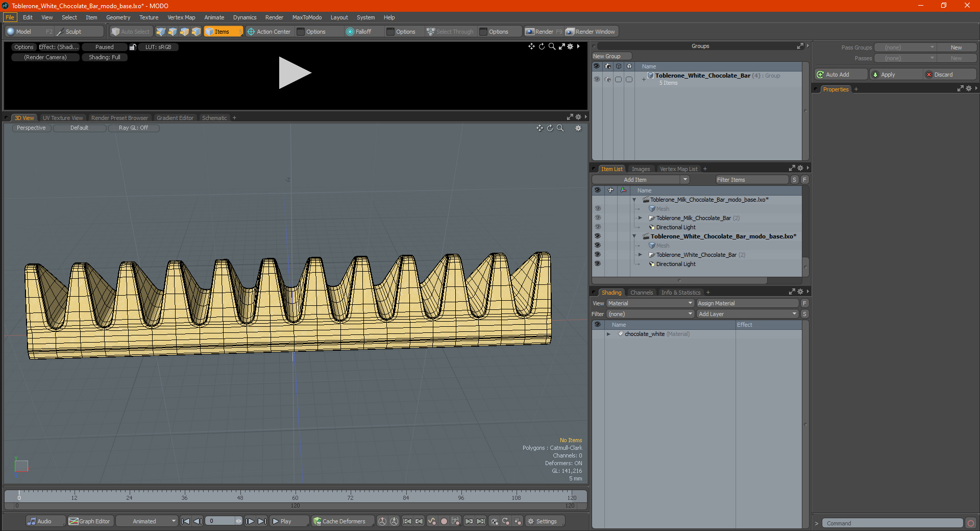Viewport: 980px width, 531px height.
Task: Toggle visibility of Milk scene Mesh
Action: 598,209
